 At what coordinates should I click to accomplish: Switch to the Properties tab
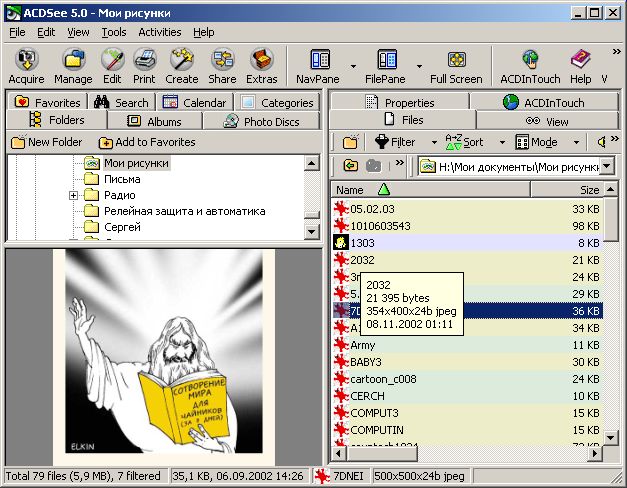(399, 102)
